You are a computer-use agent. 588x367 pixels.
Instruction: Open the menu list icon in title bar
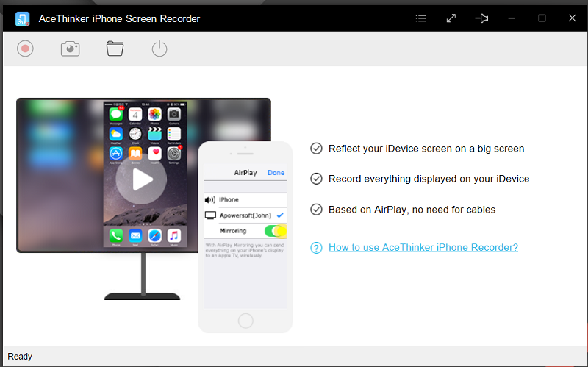[x=420, y=18]
